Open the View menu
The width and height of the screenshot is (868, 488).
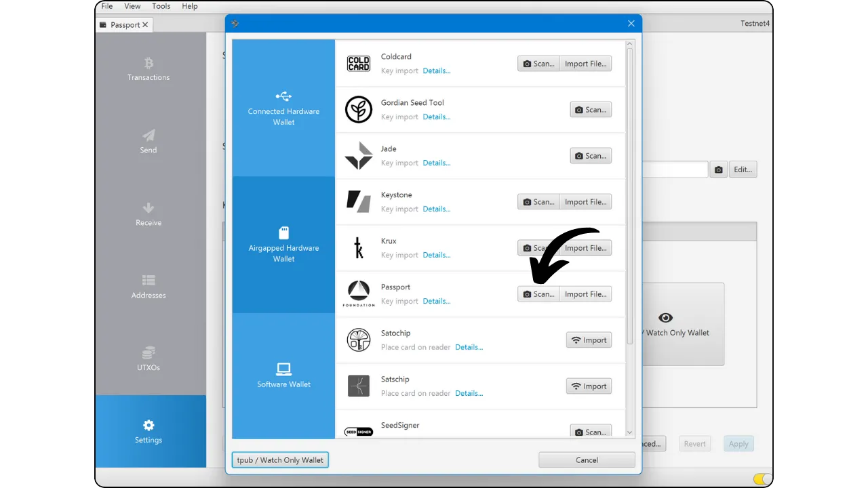click(132, 6)
